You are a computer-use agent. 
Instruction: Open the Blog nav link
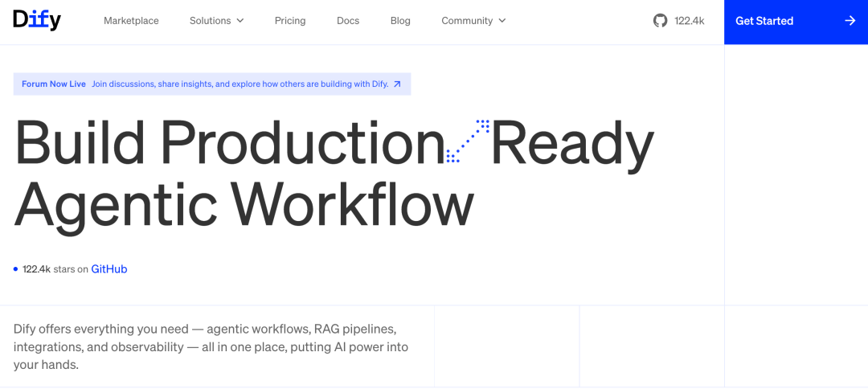400,21
